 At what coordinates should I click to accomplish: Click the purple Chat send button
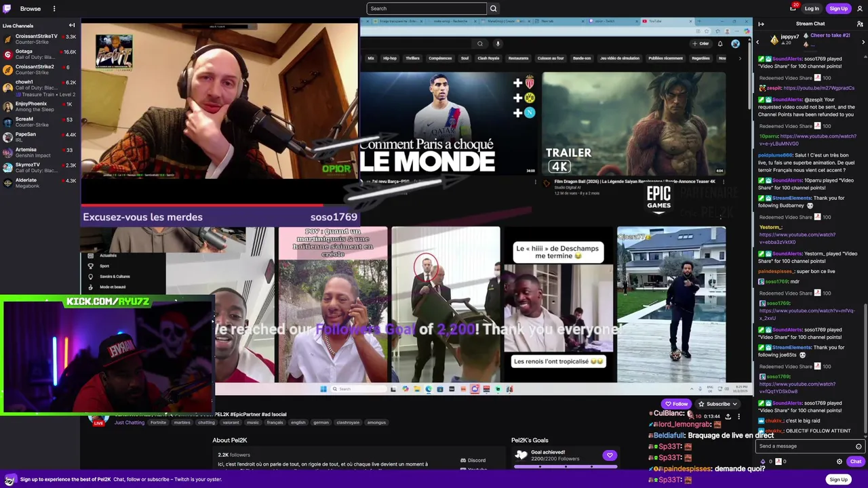[856, 462]
